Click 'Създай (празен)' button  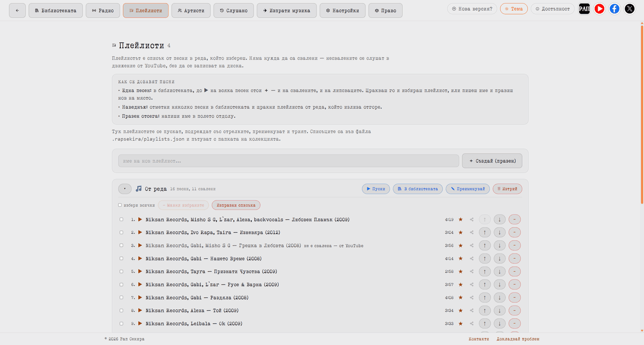[x=492, y=161]
